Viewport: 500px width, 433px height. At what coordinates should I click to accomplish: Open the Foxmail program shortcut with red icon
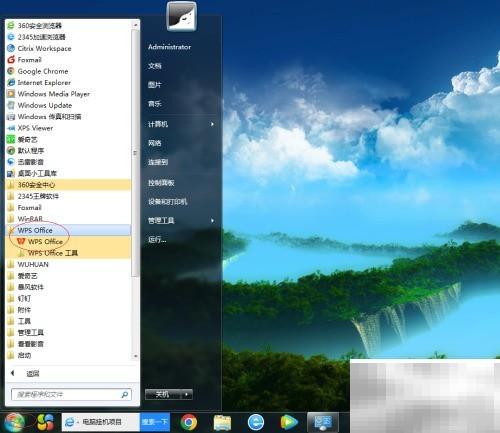click(24, 60)
